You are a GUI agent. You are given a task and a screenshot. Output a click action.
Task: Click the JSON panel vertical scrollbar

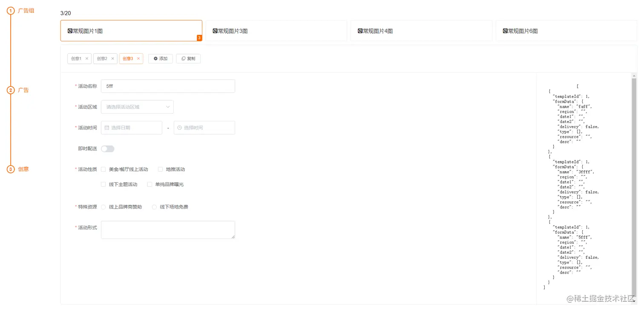pos(634,187)
